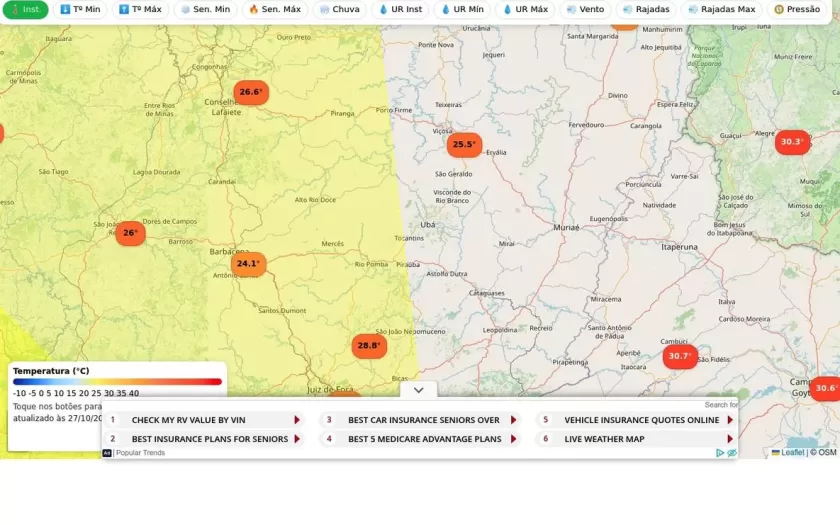Select UR Mín humidity layer
The width and height of the screenshot is (840, 525).
pos(462,9)
